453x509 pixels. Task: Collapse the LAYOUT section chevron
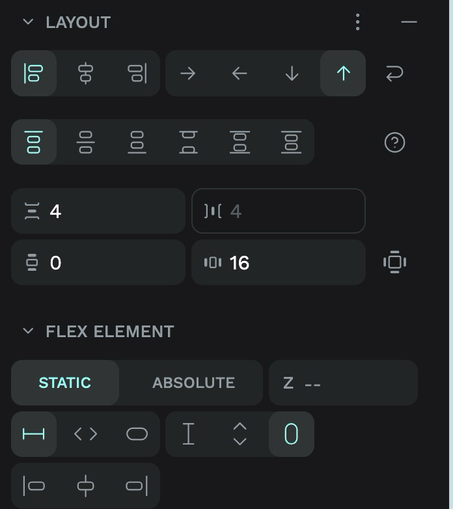tap(28, 22)
